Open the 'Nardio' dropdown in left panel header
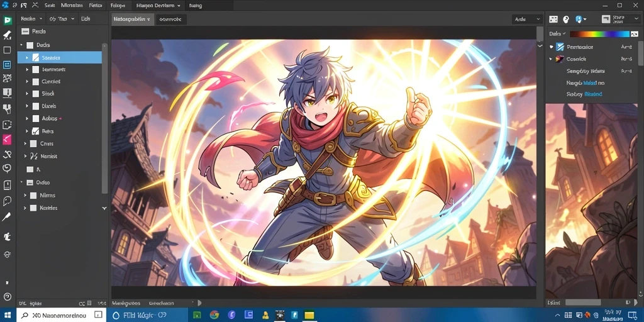Viewport: 644px width, 322px height. tap(31, 19)
